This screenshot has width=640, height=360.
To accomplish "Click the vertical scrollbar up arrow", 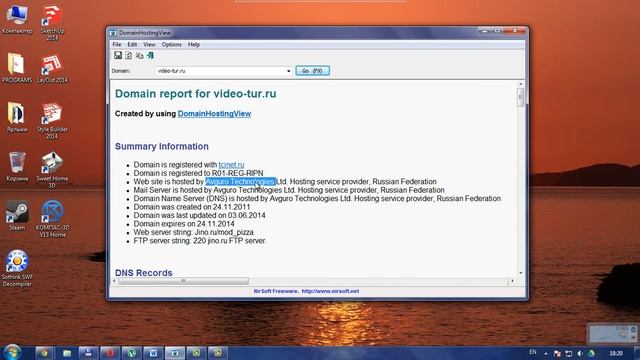I will [520, 84].
